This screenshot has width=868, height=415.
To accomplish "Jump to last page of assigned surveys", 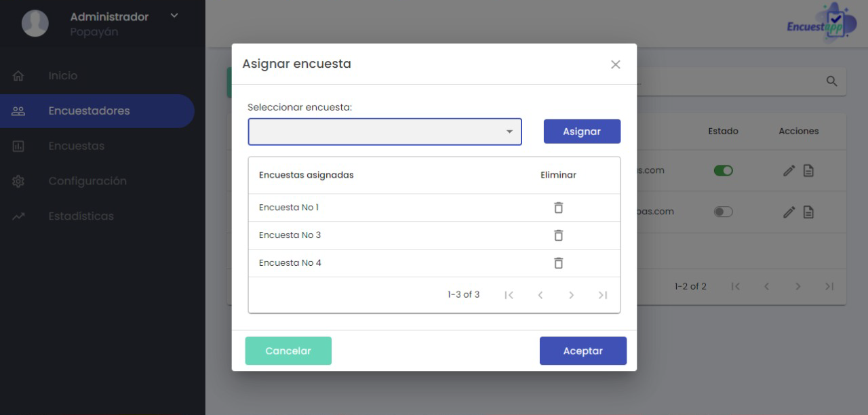I will (602, 295).
